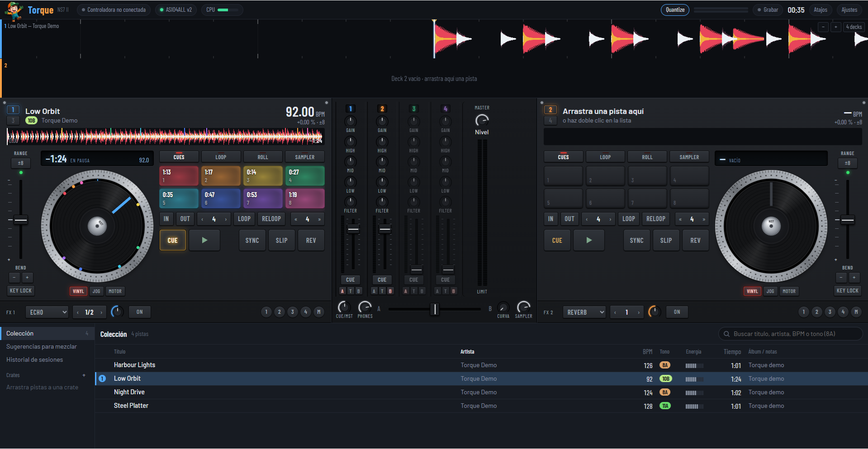
Task: Toggle Vinyl mode on deck 2
Action: click(752, 291)
